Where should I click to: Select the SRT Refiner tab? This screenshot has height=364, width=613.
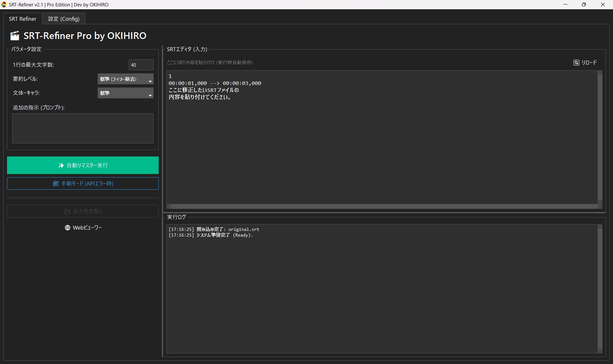click(22, 19)
